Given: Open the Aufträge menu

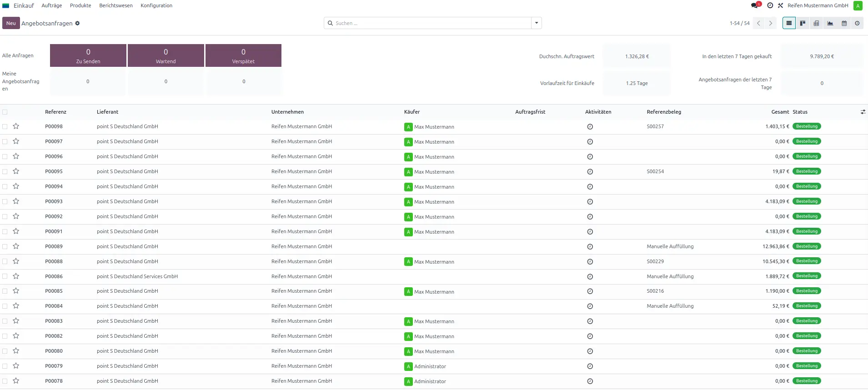Looking at the screenshot, I should [51, 5].
